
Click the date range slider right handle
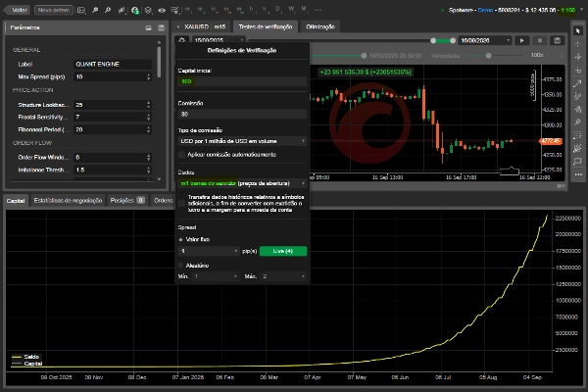[x=453, y=40]
